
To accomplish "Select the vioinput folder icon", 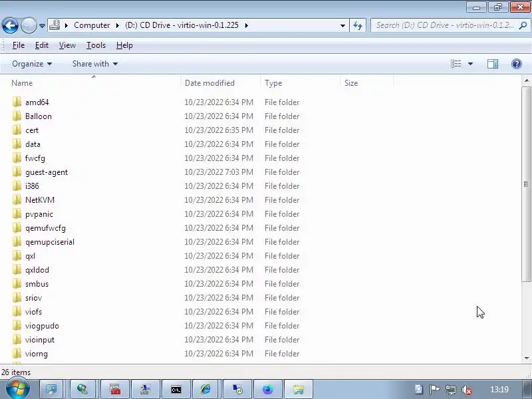I will (x=17, y=340).
